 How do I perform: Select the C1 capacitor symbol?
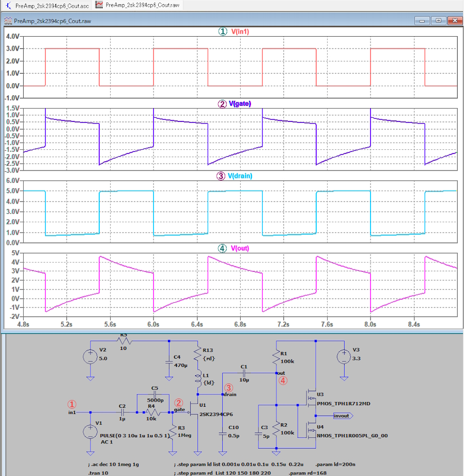[x=244, y=373]
